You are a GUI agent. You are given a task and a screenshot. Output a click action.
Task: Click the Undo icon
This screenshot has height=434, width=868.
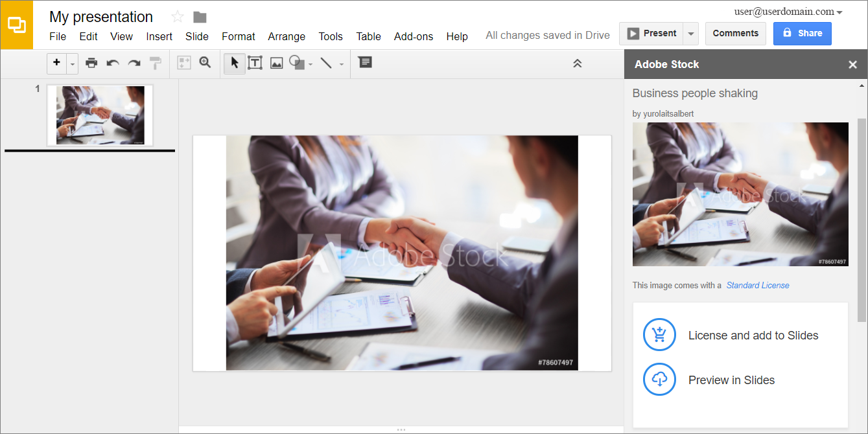[x=112, y=63]
